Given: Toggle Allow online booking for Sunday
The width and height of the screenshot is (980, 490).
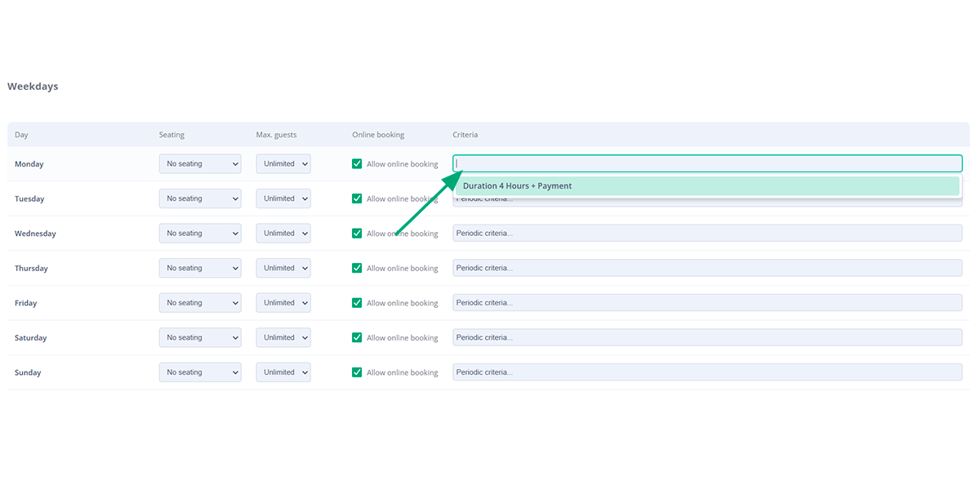Looking at the screenshot, I should [x=357, y=372].
